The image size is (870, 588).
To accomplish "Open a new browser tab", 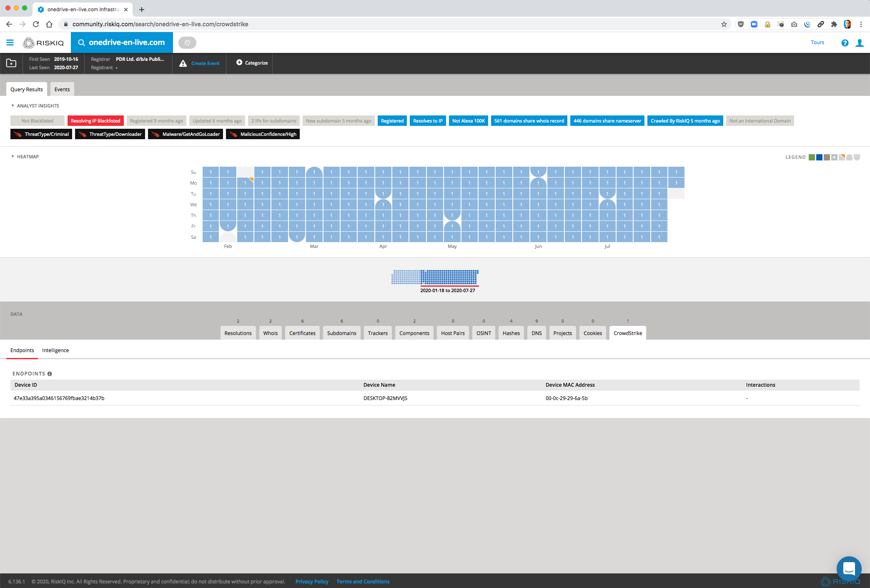I will [142, 9].
